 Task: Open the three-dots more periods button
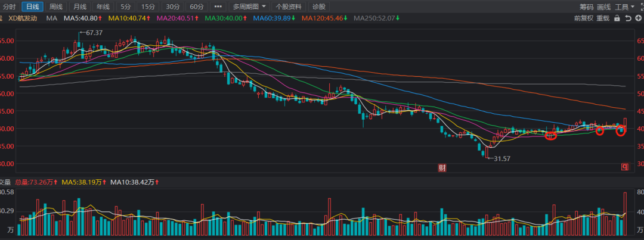pyautogui.click(x=218, y=7)
